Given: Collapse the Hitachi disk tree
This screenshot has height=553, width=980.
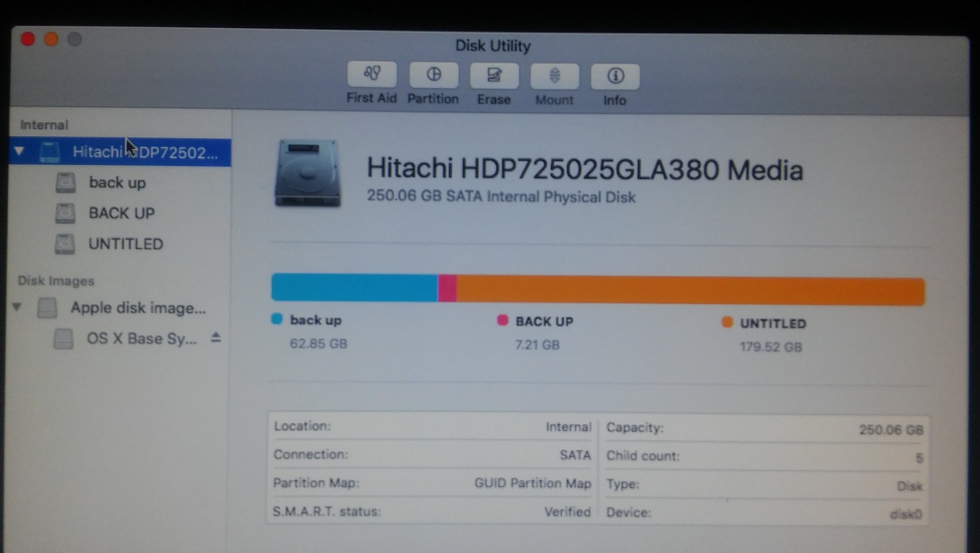Looking at the screenshot, I should tap(19, 151).
